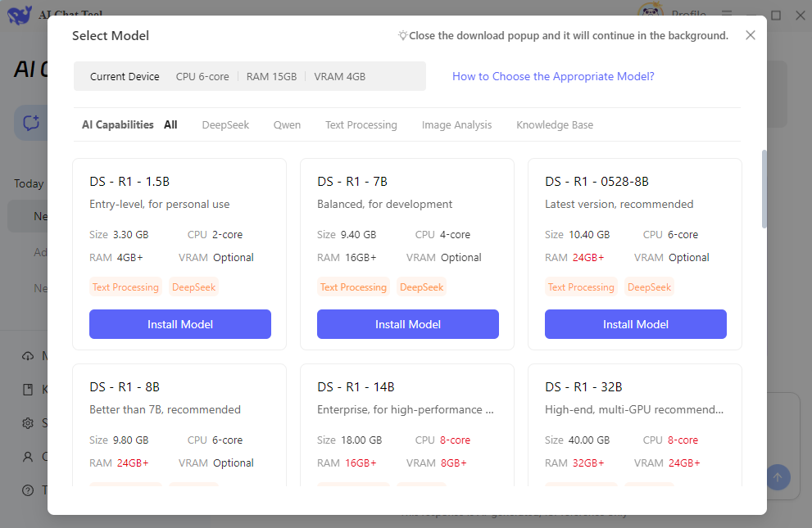Click the AI Chat Tool whale logo

coord(19,15)
